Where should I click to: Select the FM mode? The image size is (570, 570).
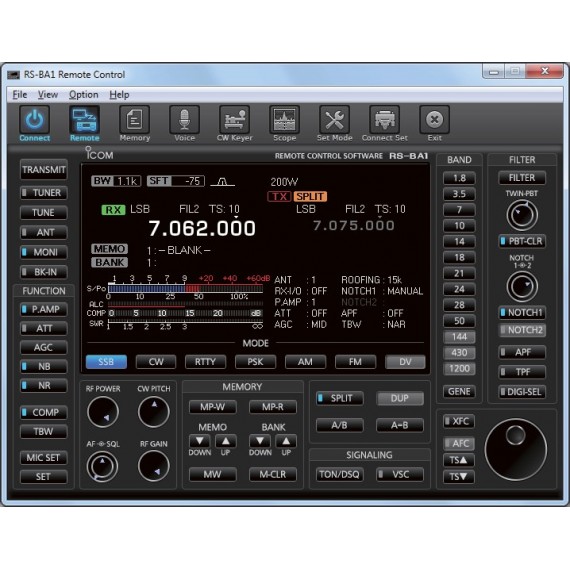(355, 362)
